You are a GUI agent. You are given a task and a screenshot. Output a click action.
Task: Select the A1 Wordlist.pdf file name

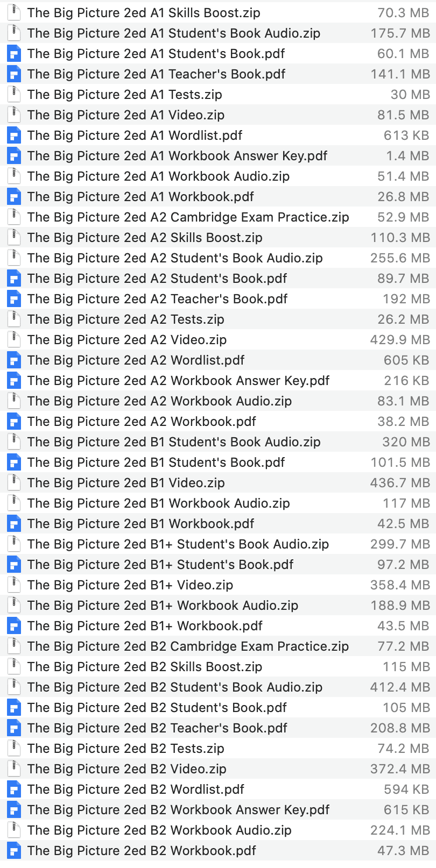(135, 136)
